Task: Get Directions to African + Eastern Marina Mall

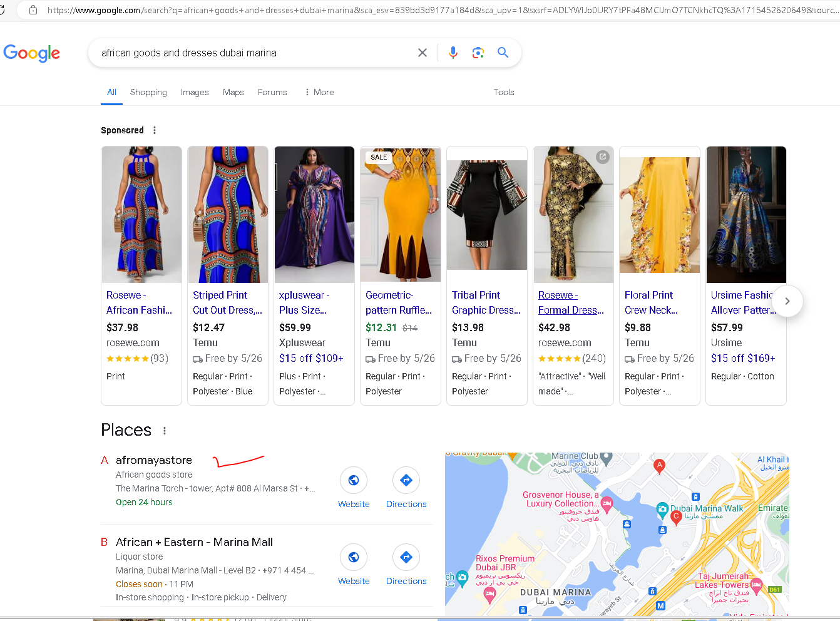Action: tap(406, 557)
